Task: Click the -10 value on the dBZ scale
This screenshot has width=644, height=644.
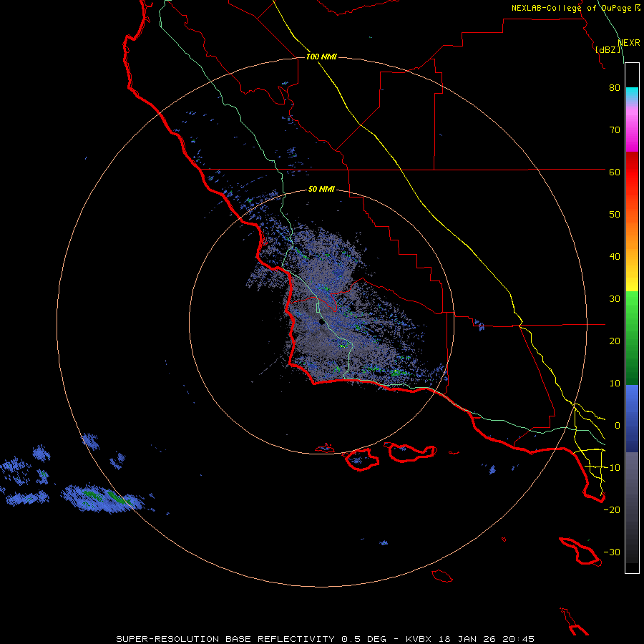Action: click(612, 468)
